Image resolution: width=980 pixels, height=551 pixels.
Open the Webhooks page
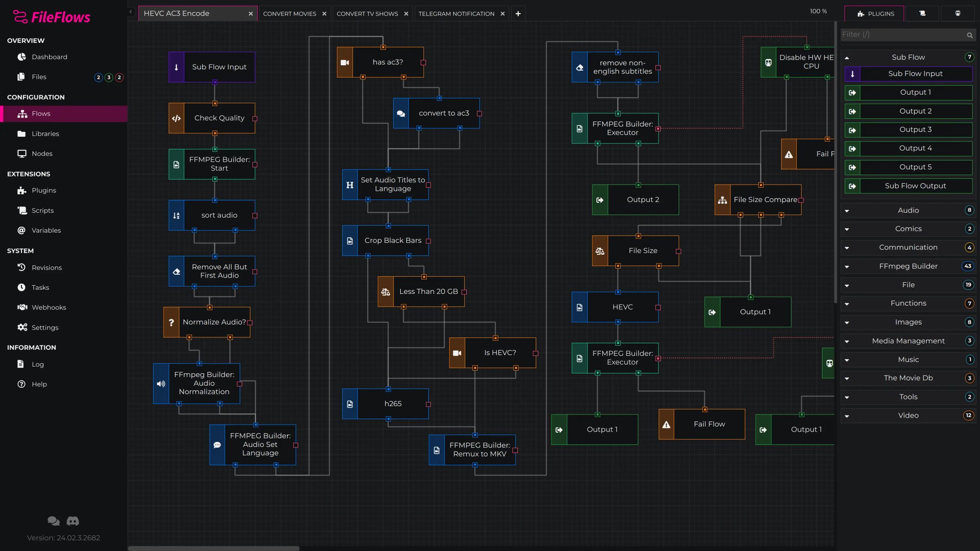[48, 307]
